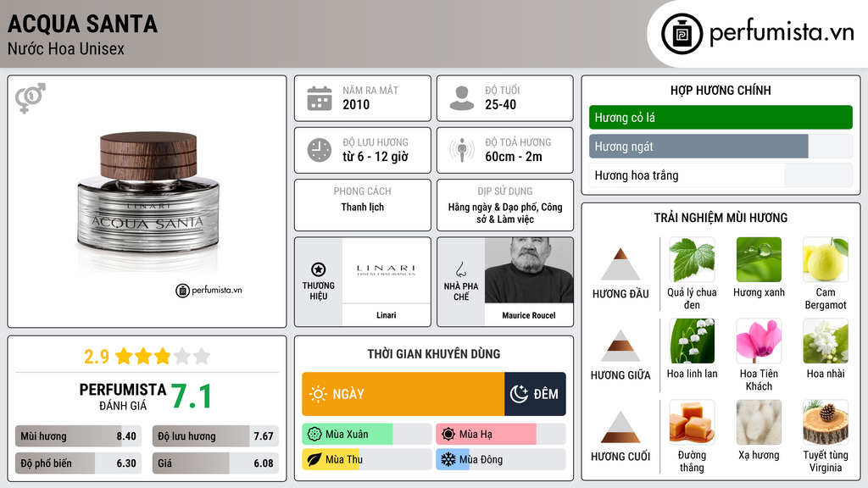Click the person icon beside Độ tuổi
Image resolution: width=868 pixels, height=488 pixels.
pyautogui.click(x=462, y=98)
